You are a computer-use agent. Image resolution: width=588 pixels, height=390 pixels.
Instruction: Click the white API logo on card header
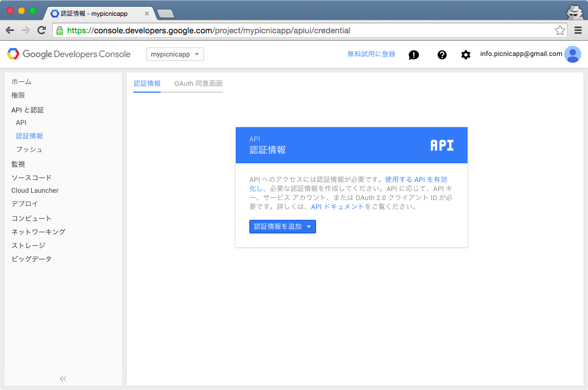(442, 145)
